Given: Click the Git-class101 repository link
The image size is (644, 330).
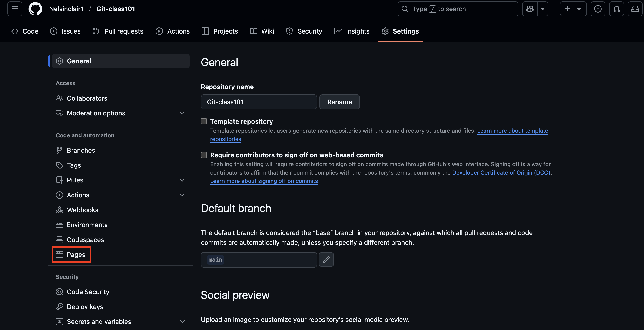Looking at the screenshot, I should click(x=116, y=9).
